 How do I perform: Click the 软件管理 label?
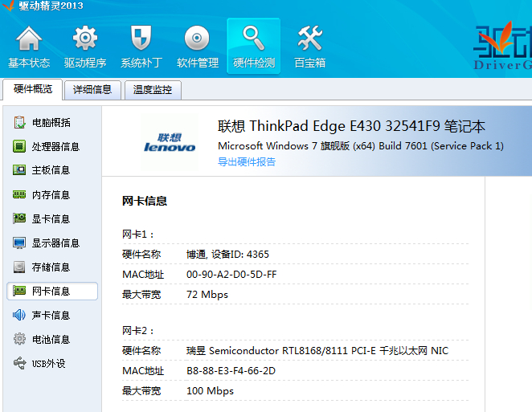click(x=198, y=63)
